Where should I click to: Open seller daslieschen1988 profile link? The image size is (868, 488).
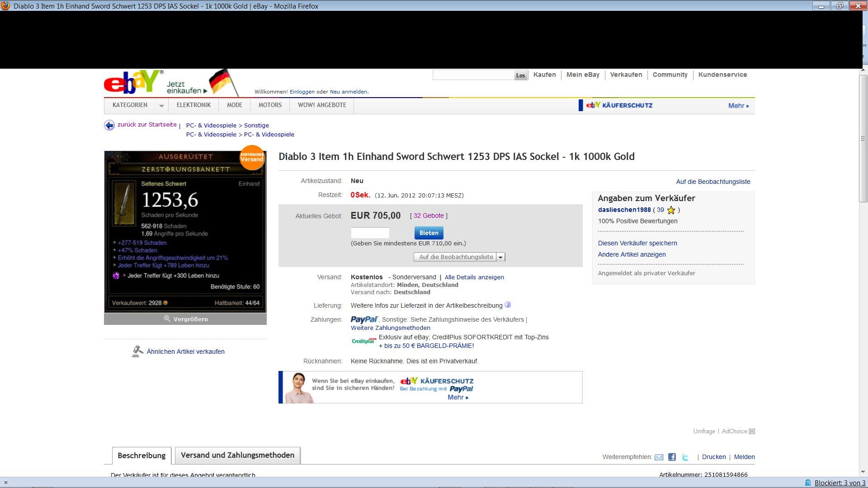pos(624,210)
